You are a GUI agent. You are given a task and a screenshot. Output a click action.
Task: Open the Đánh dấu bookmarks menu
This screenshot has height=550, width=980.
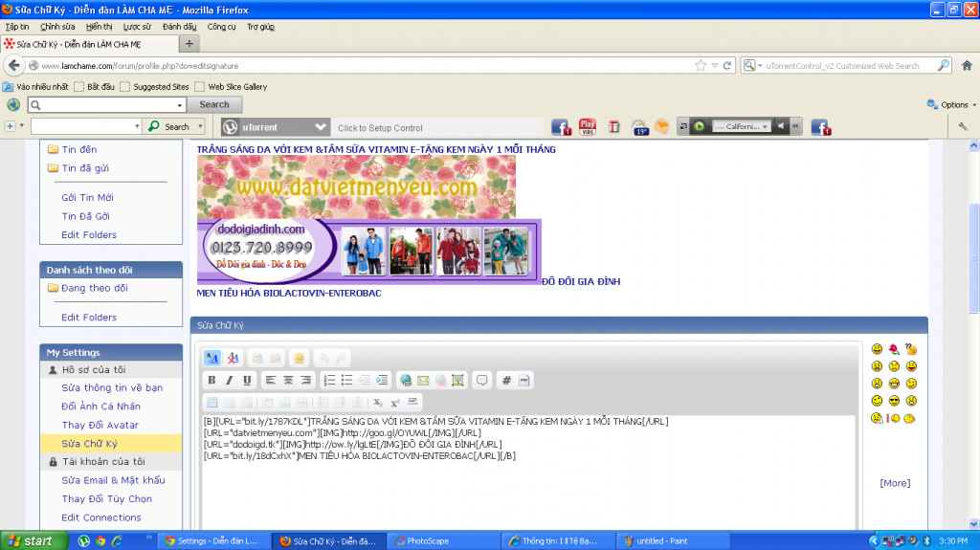179,27
